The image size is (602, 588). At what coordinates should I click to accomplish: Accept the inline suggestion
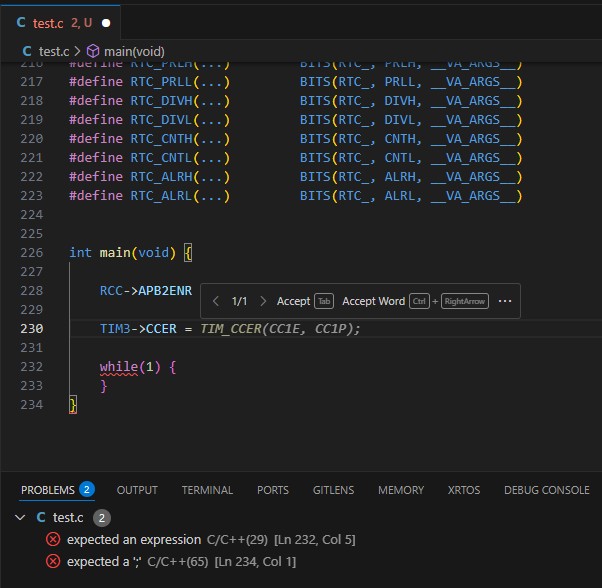[293, 301]
